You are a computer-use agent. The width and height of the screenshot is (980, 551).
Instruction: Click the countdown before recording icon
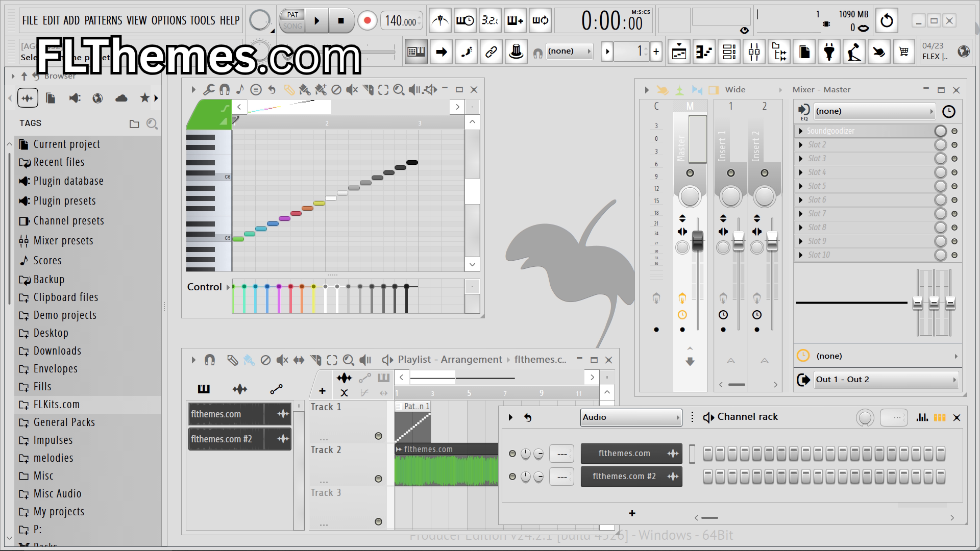(x=490, y=20)
